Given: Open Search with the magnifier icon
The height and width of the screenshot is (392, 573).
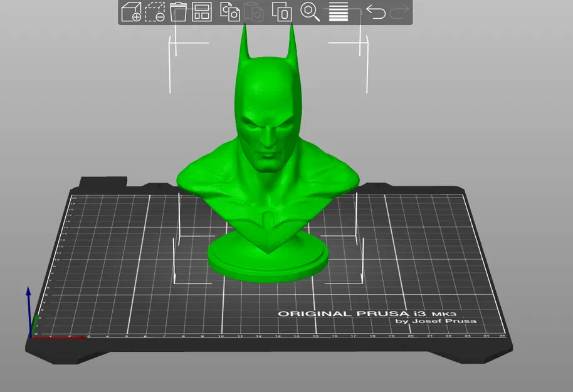Looking at the screenshot, I should pos(310,12).
